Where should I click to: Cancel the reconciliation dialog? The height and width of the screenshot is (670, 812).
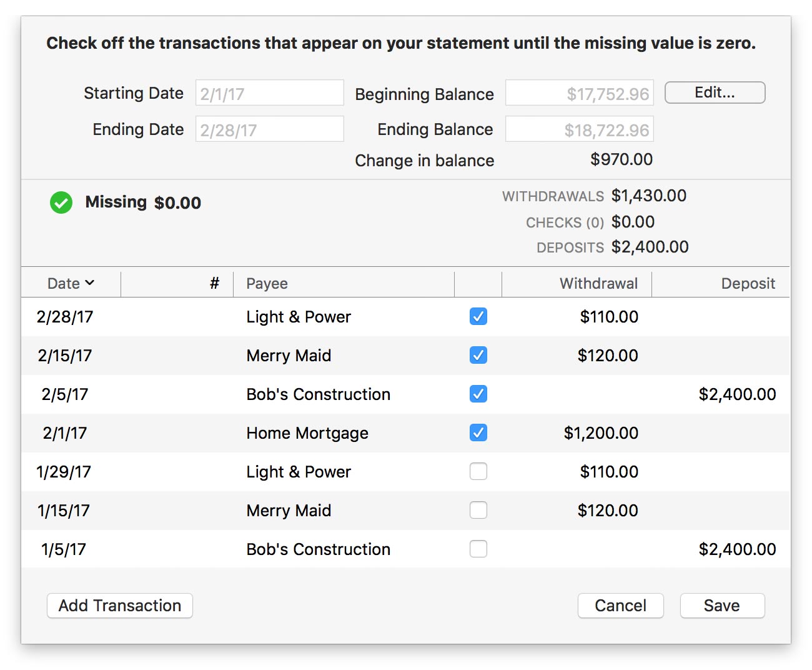coord(620,606)
